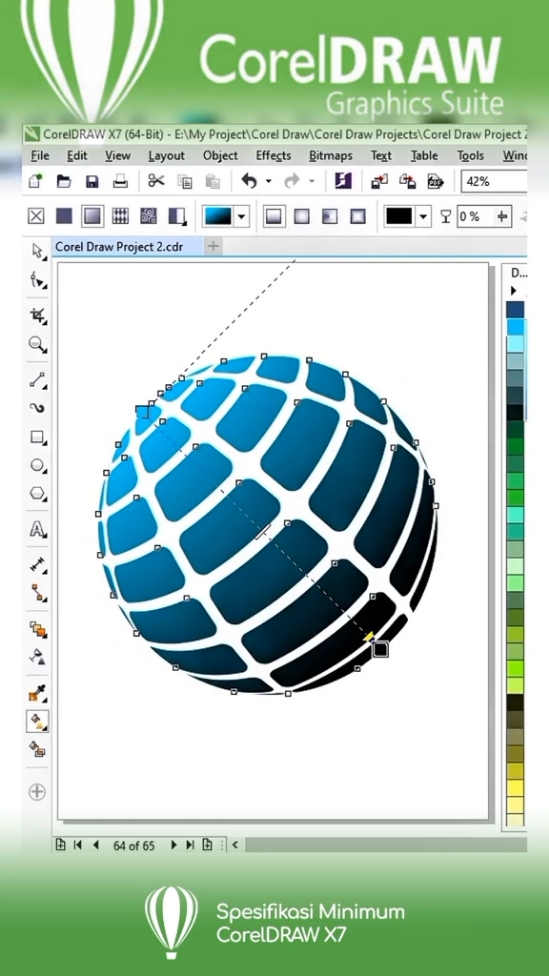Viewport: 549px width, 976px height.
Task: Select the Freehand line tool
Action: (x=38, y=379)
